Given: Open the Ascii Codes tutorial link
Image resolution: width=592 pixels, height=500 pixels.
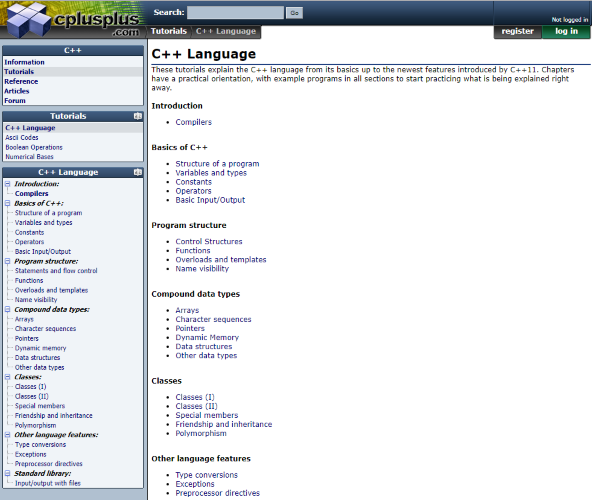Looking at the screenshot, I should pyautogui.click(x=22, y=137).
